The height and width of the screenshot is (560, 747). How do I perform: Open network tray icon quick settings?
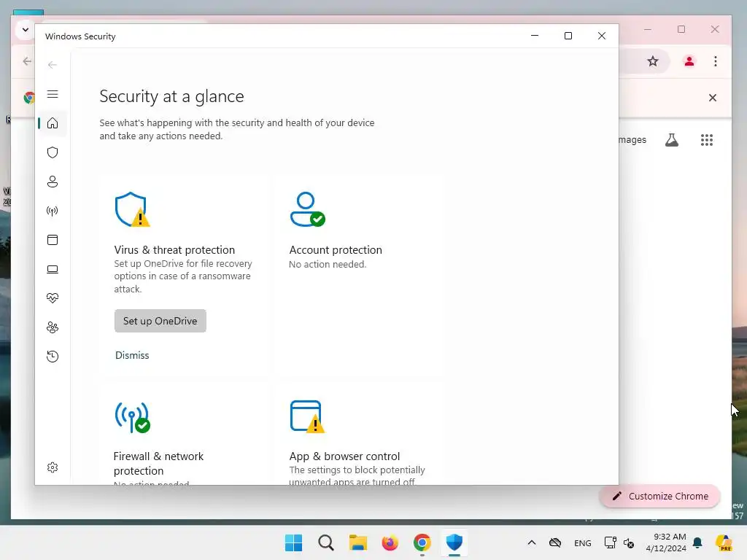tap(610, 542)
